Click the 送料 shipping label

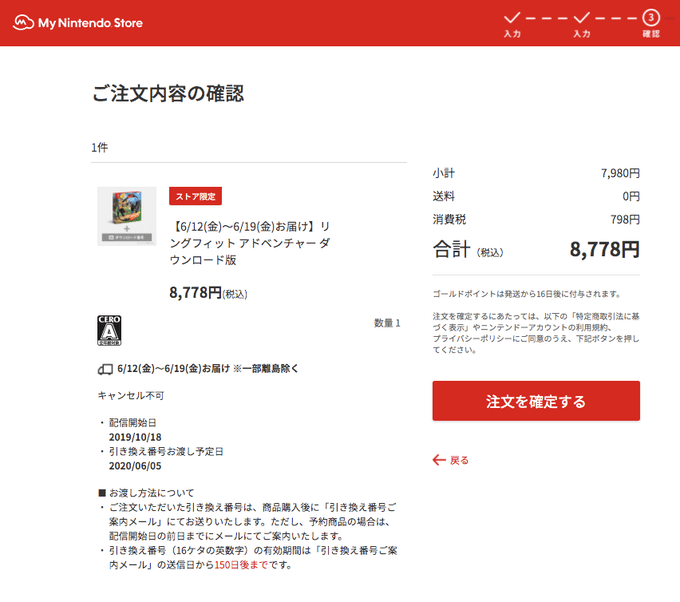(444, 196)
